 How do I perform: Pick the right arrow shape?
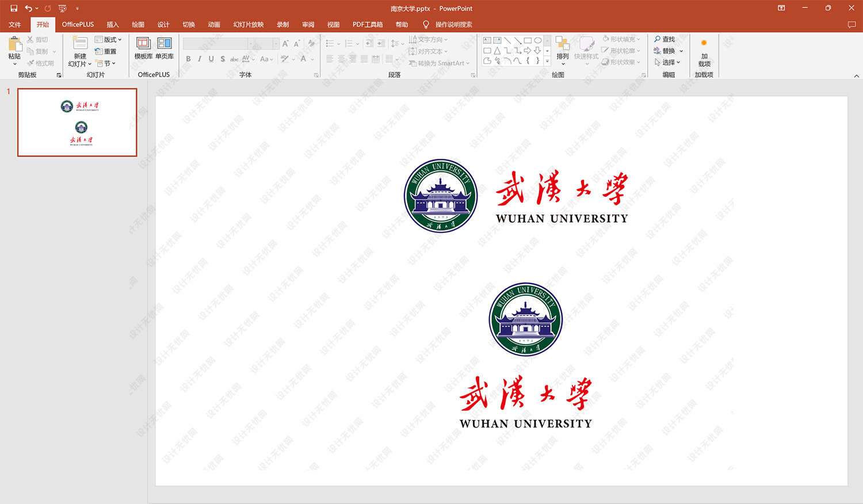528,51
